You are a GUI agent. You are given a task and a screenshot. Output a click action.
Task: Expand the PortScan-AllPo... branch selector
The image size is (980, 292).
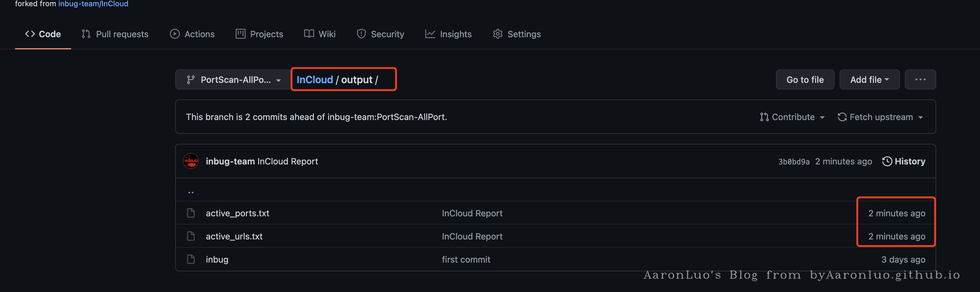[233, 79]
